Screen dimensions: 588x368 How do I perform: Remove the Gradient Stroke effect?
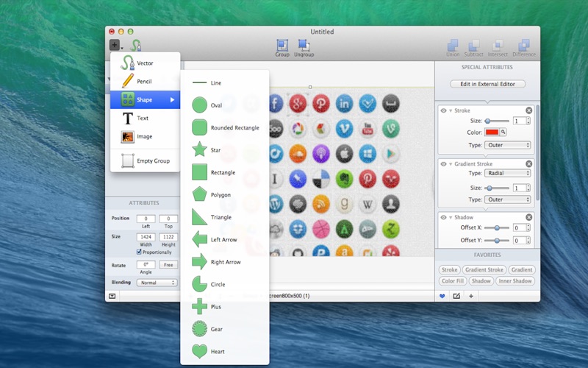pos(528,163)
